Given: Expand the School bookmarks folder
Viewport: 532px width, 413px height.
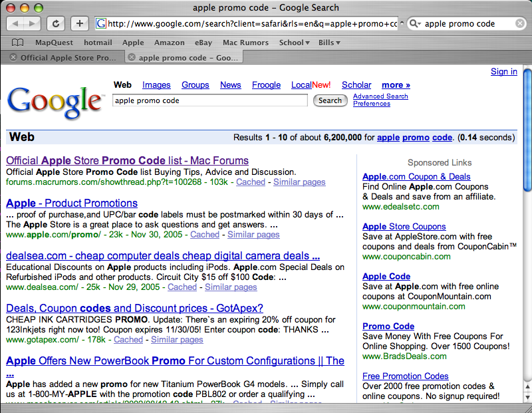Looking at the screenshot, I should [x=294, y=43].
